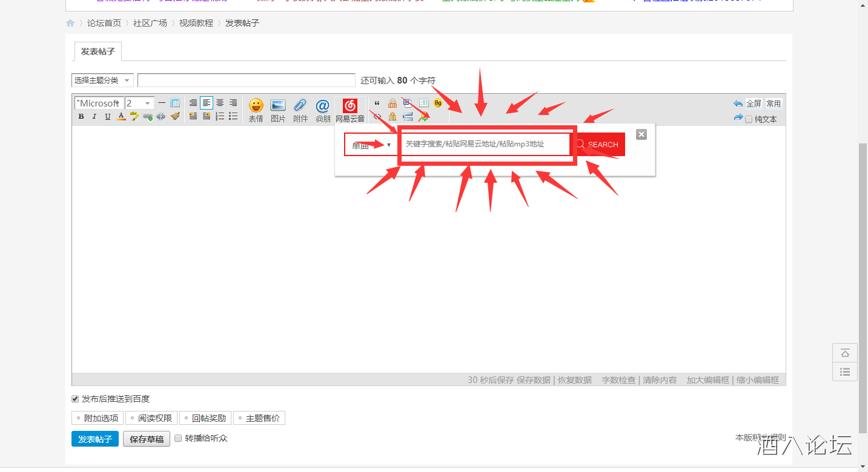Open the font family dropdown

[99, 103]
